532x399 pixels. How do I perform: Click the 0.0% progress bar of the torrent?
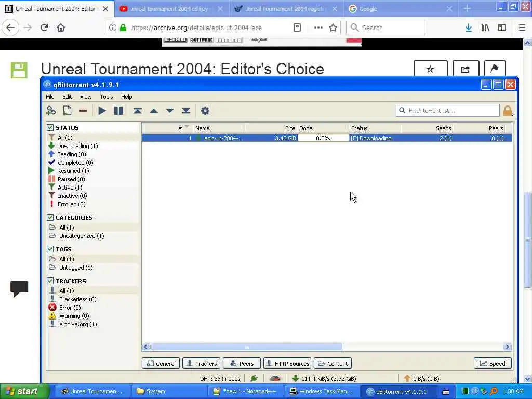pos(323,138)
